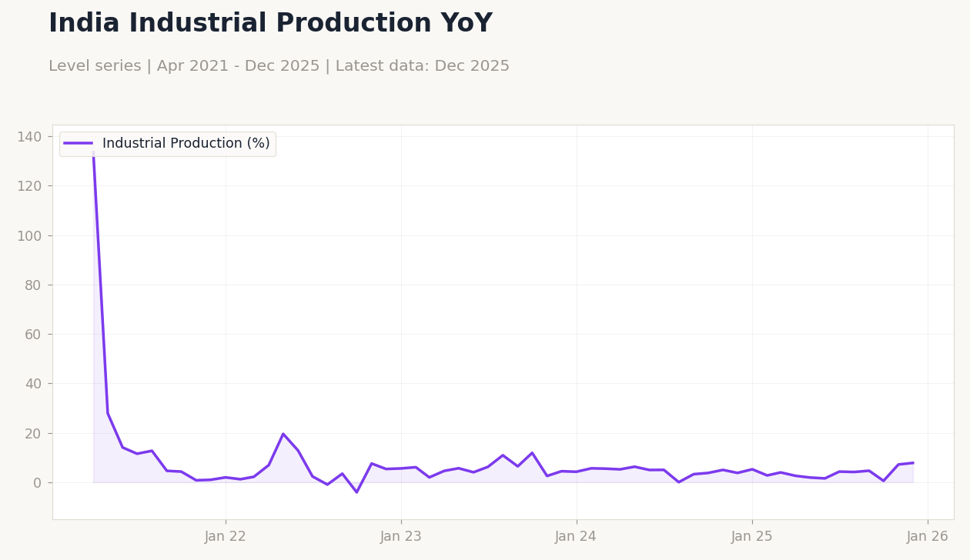Image resolution: width=970 pixels, height=560 pixels.
Task: Click the Industrial Production (%) legend label
Action: click(186, 144)
